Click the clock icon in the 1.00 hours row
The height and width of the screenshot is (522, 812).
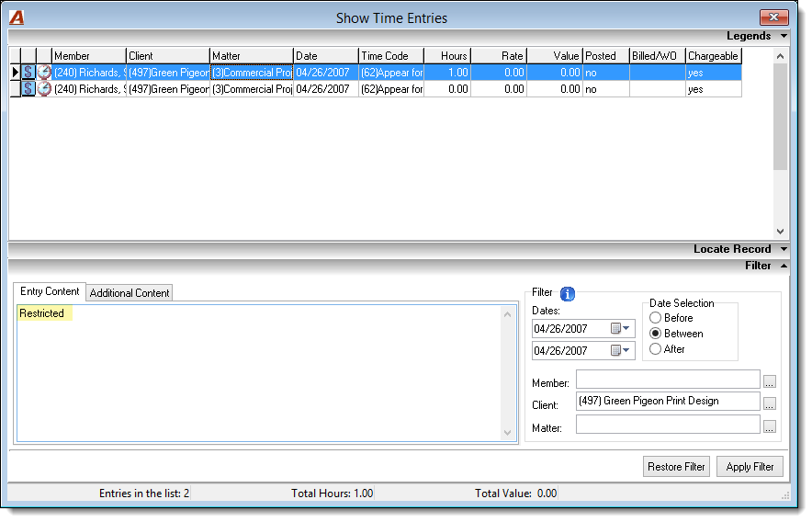[44, 73]
